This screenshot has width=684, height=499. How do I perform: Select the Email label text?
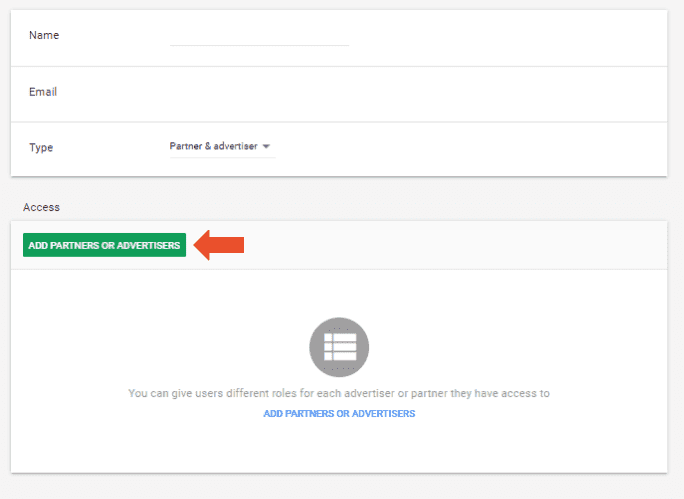point(43,92)
